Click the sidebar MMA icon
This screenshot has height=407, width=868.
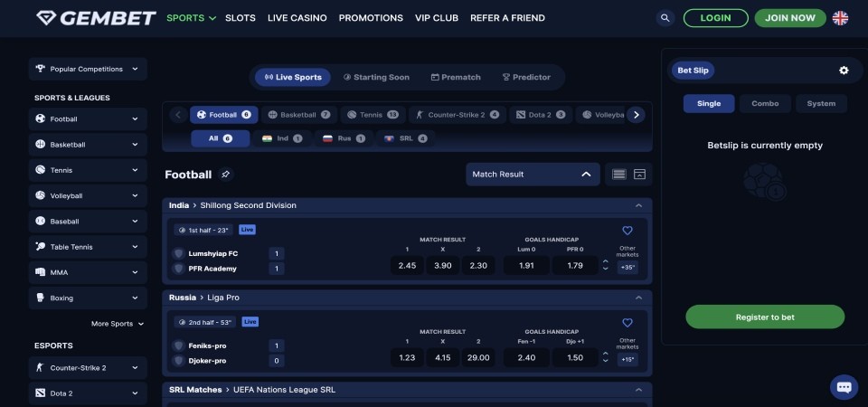point(41,272)
